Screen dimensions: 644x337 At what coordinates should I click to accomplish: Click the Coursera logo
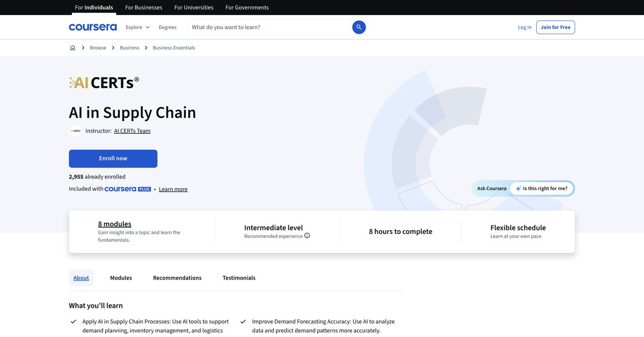pyautogui.click(x=93, y=27)
